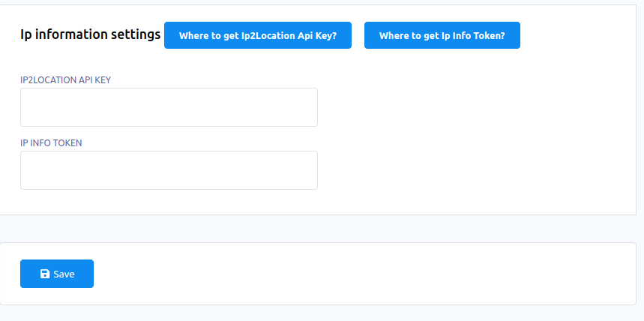Click the floppy disk icon on Save
This screenshot has width=644, height=321.
coord(45,274)
